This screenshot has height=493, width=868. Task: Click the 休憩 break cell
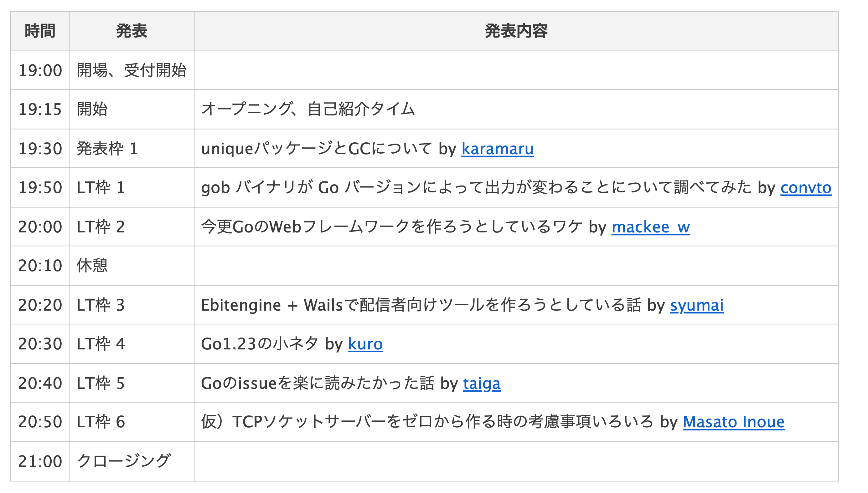pyautogui.click(x=92, y=266)
